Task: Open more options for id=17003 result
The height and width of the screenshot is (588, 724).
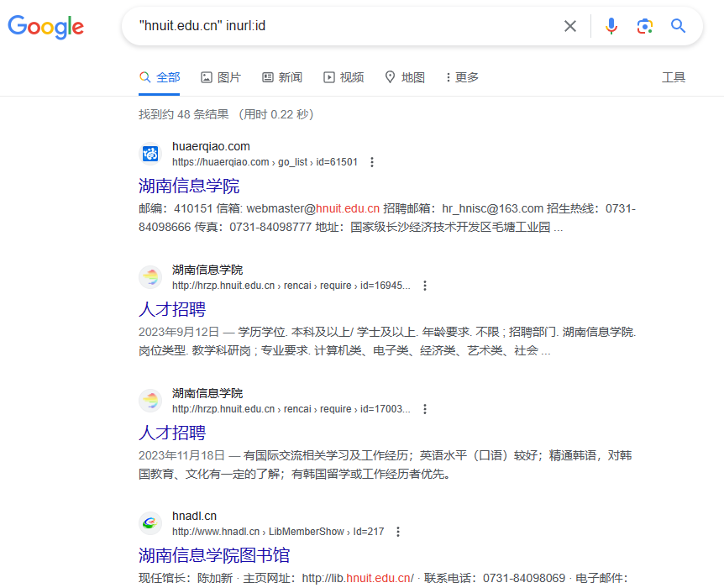Action: (425, 409)
